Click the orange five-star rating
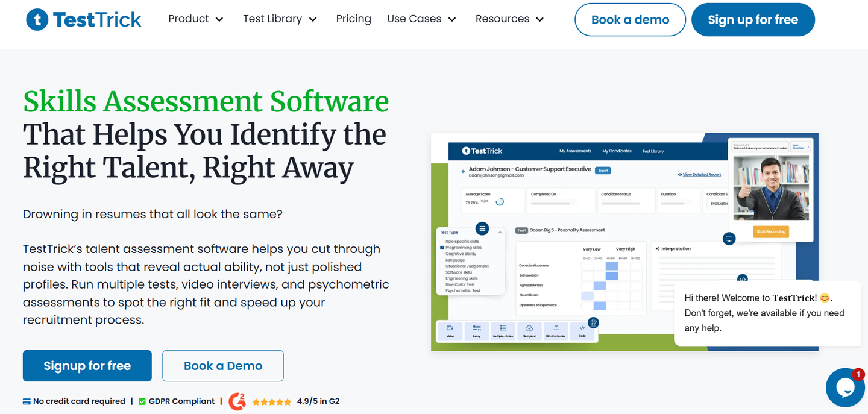The height and width of the screenshot is (414, 868). click(x=271, y=401)
